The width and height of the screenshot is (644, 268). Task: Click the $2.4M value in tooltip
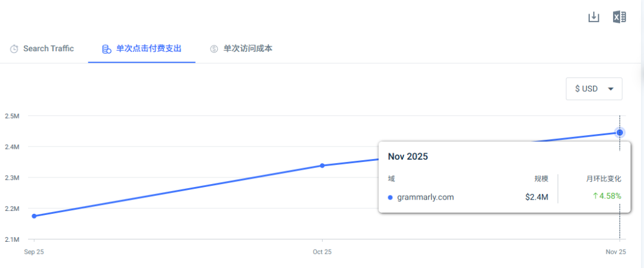(537, 197)
